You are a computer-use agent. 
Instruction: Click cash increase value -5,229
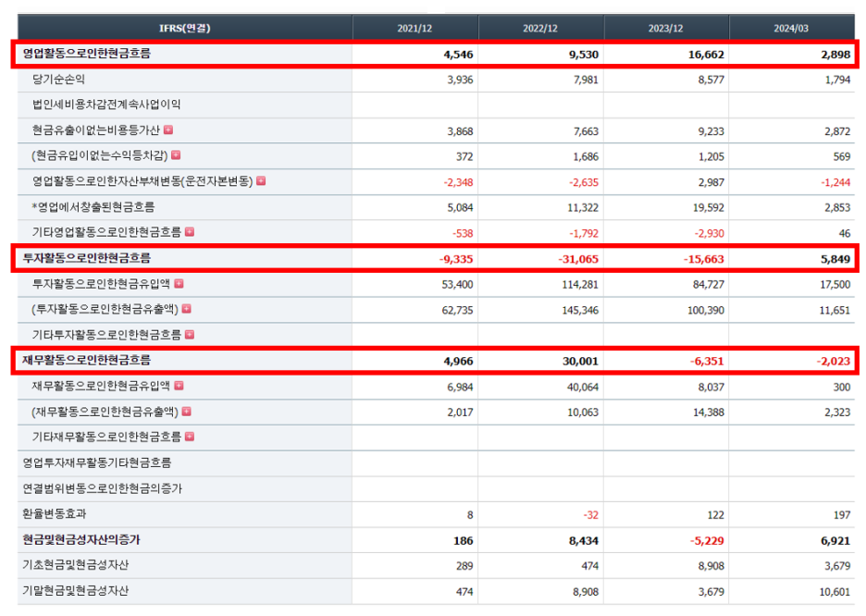coord(707,541)
